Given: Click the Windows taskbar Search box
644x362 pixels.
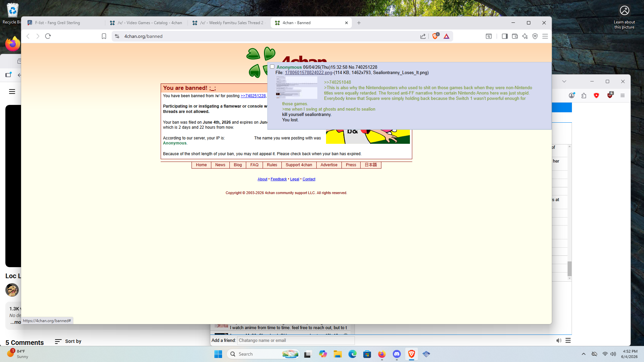Looking at the screenshot, I should [x=263, y=354].
